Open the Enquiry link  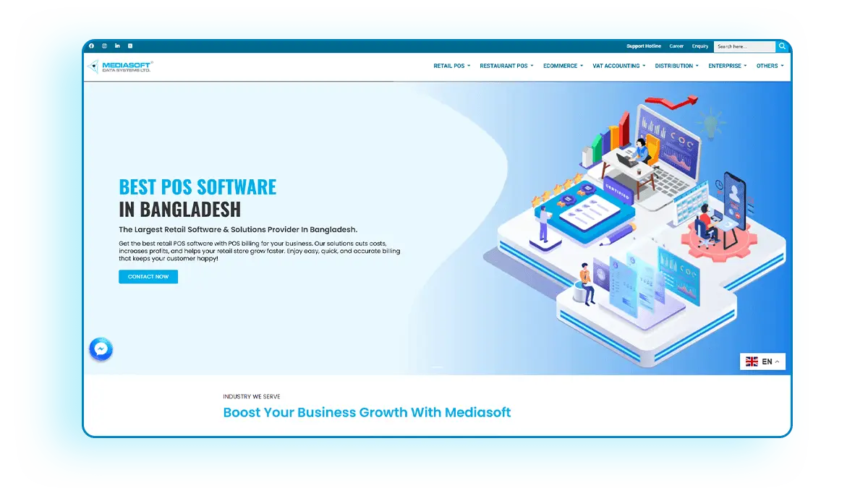pos(700,46)
